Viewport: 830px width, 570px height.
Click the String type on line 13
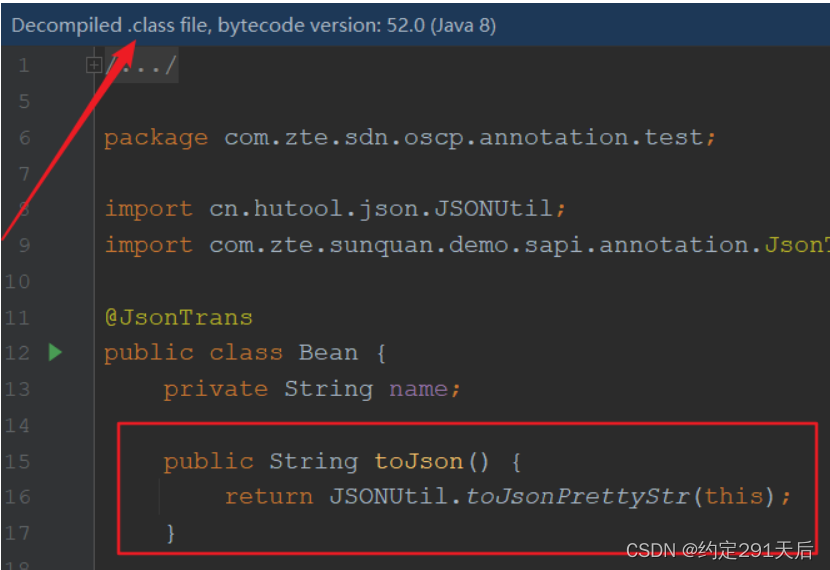[328, 390]
